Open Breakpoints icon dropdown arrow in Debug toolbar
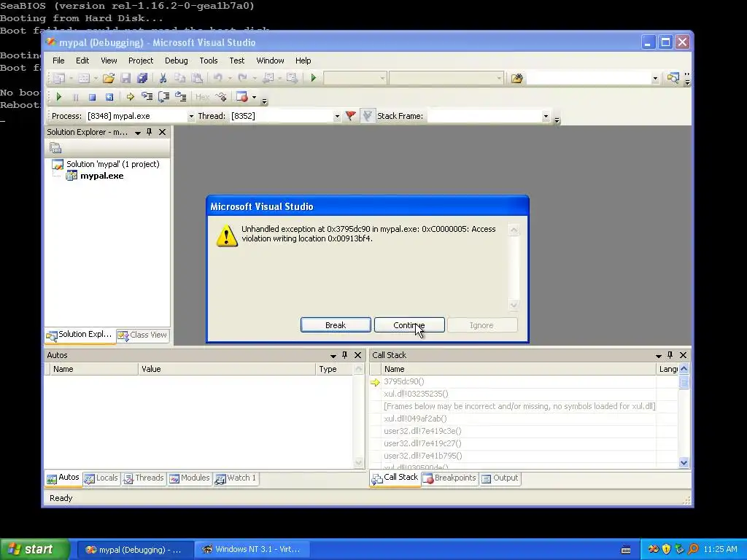Viewport: 747px width, 560px height. [254, 97]
